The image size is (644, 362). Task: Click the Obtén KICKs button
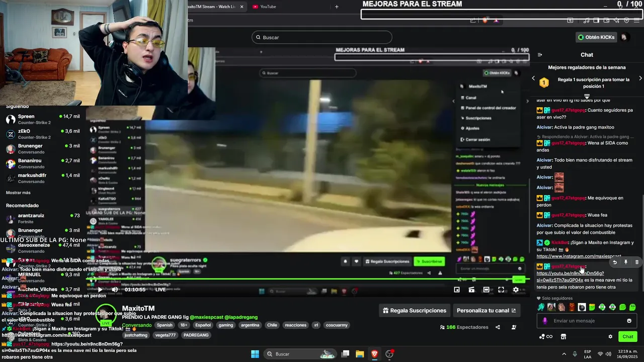596,37
